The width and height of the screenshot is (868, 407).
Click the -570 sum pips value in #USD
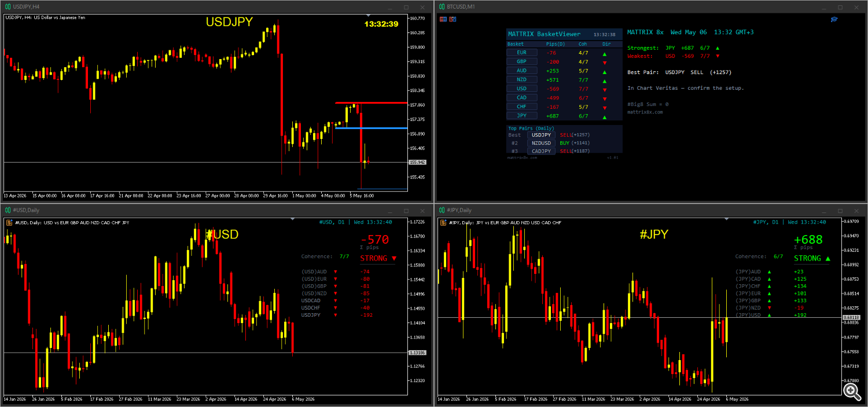(x=374, y=239)
